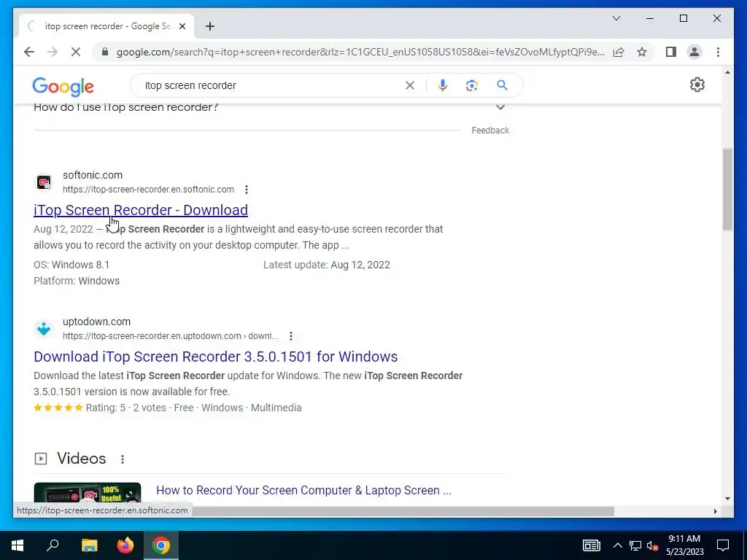This screenshot has width=747, height=560.
Task: Open taskbar search magnifier
Action: pos(53,545)
